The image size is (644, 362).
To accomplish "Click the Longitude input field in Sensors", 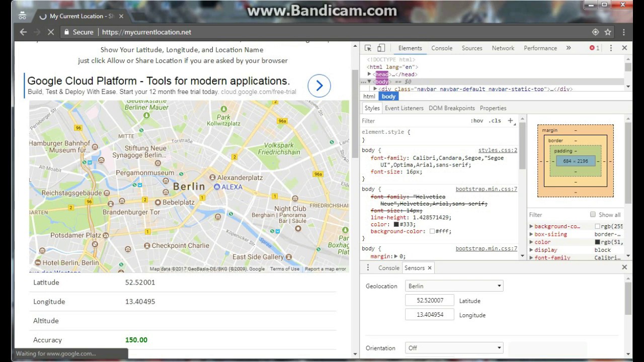I will 430,315.
